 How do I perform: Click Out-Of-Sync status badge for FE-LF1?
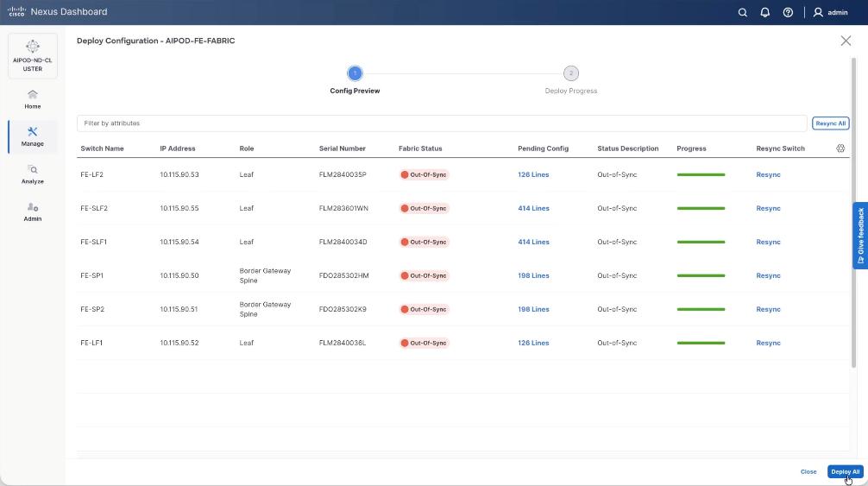(424, 343)
